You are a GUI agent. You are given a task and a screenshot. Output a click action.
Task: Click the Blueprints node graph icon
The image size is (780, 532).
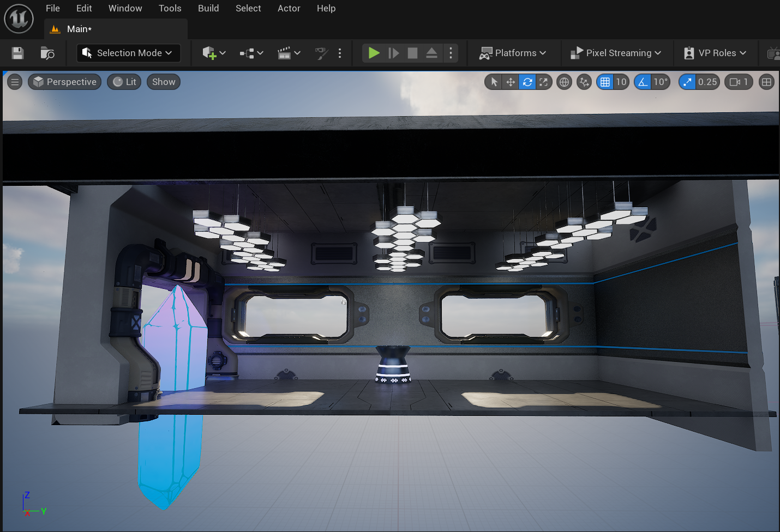[x=247, y=53]
